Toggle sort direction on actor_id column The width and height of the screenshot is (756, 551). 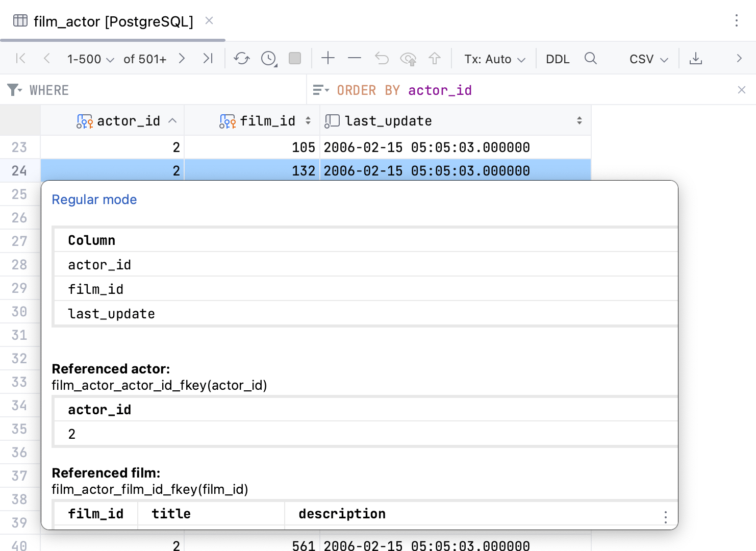[x=172, y=120]
